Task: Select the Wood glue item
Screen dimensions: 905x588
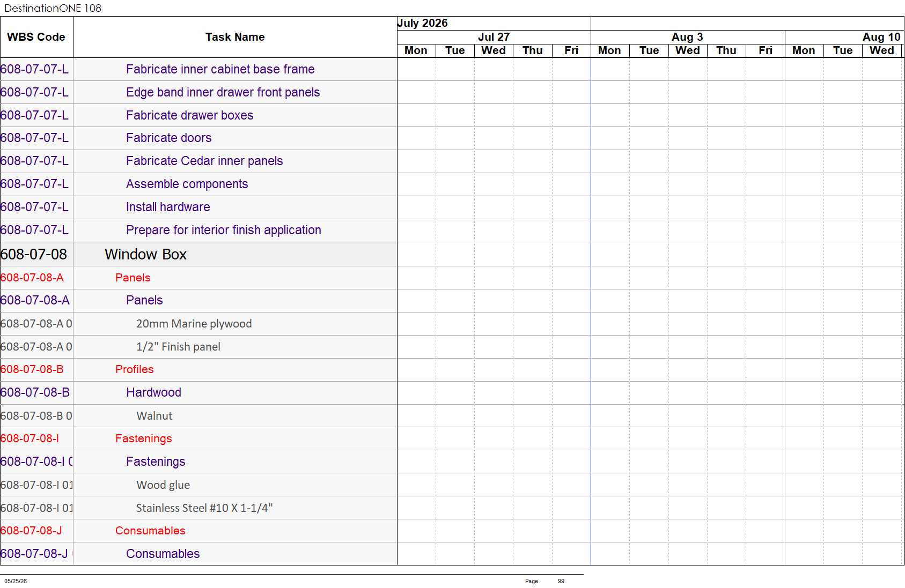Action: tap(163, 485)
